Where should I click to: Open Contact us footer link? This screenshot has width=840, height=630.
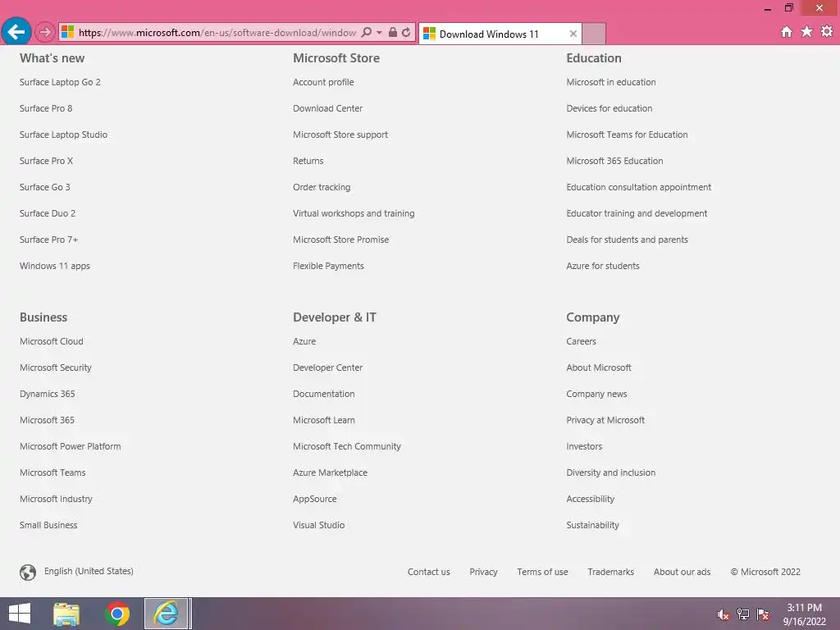428,572
